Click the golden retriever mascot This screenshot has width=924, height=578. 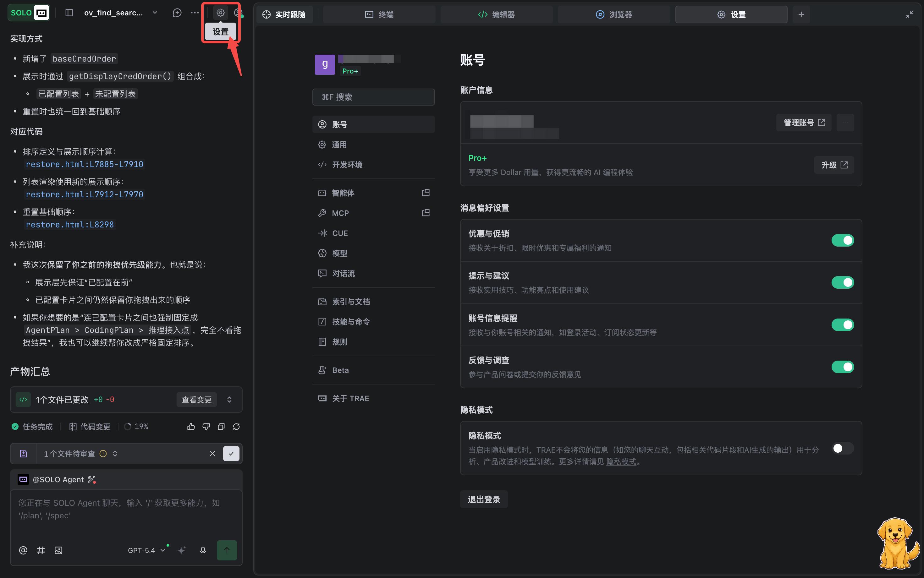point(898,543)
